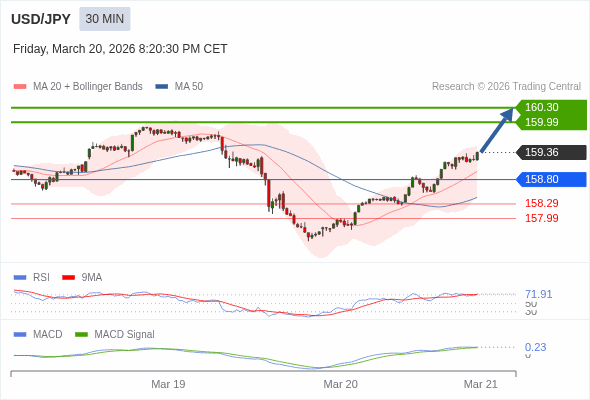The height and width of the screenshot is (400, 590).
Task: Click the 158.80 pivot price tag
Action: (x=551, y=179)
